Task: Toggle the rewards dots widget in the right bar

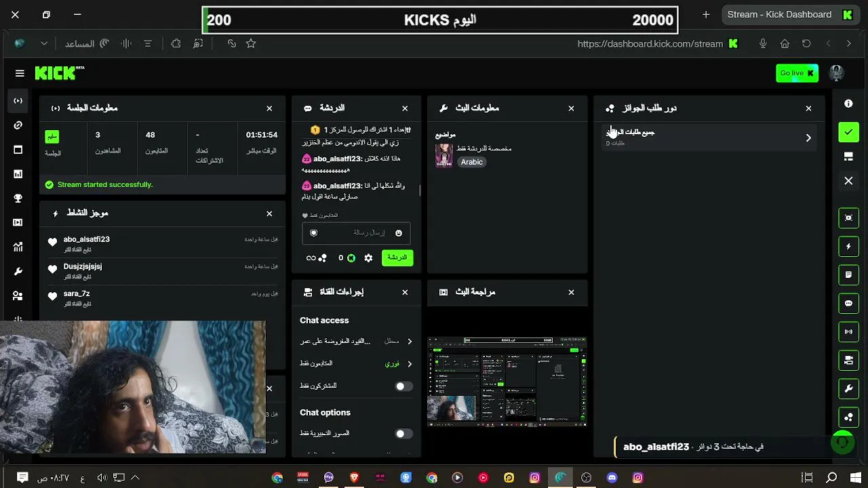Action: (848, 418)
